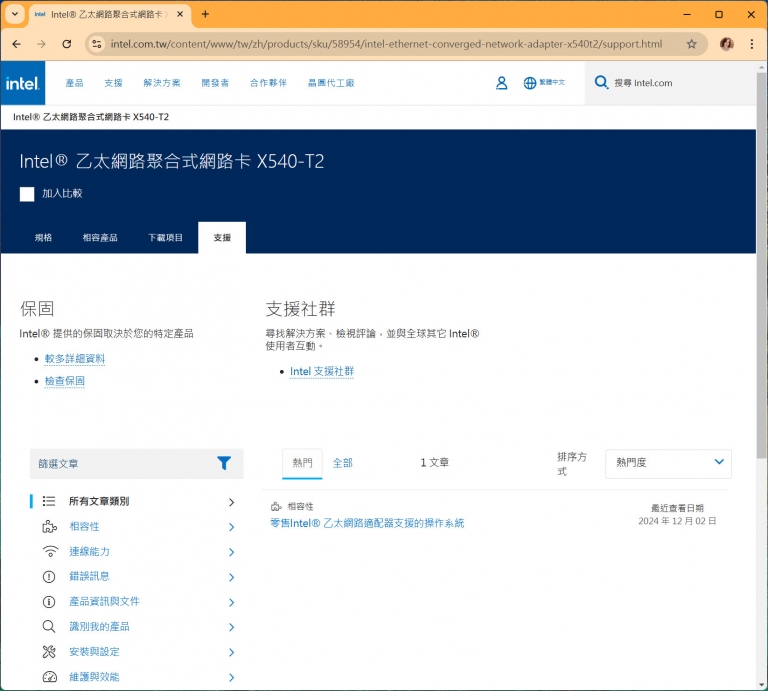Open the 較多詳細資料 warranty link
The image size is (768, 691).
point(75,358)
